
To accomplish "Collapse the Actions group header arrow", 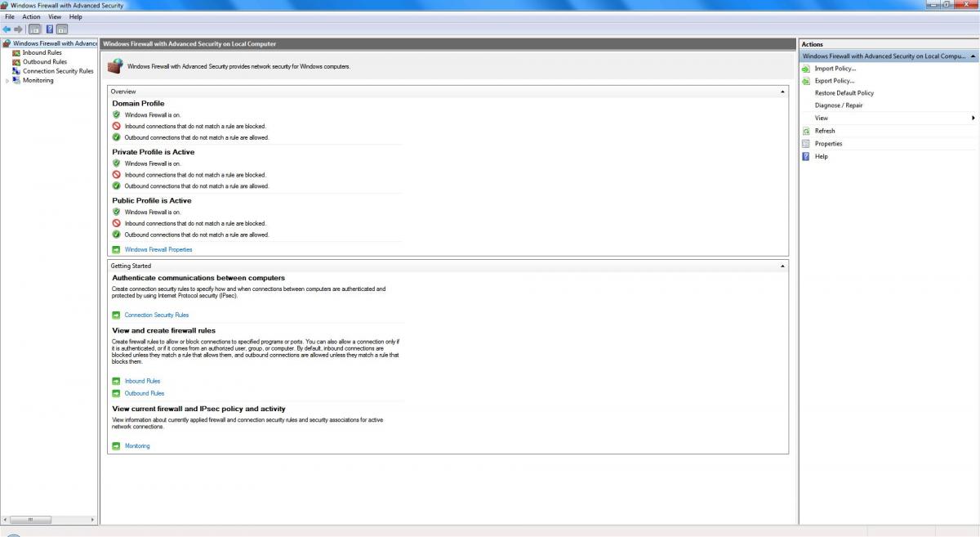I will coord(972,56).
